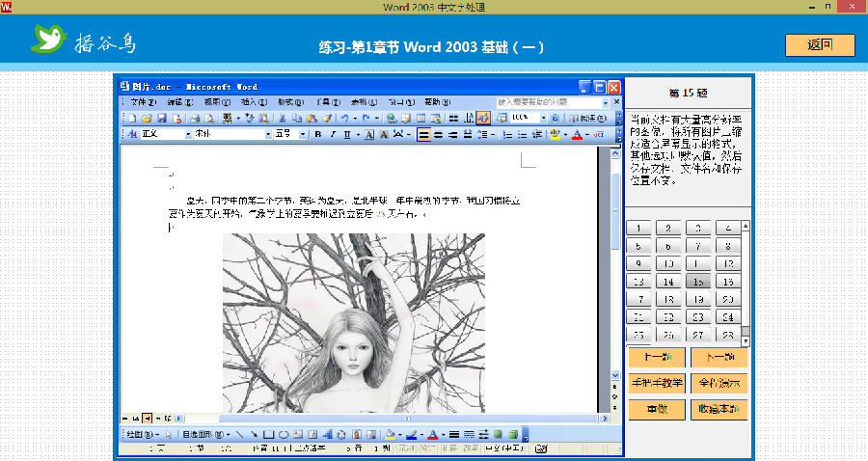The width and height of the screenshot is (868, 461).
Task: Toggle Bold formatting
Action: pos(317,134)
